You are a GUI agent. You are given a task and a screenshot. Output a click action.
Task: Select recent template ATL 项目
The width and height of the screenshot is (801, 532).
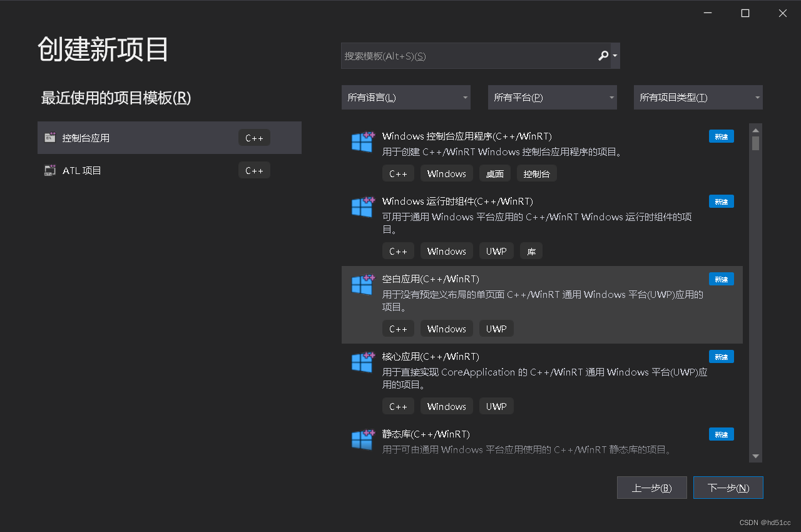[x=170, y=170]
